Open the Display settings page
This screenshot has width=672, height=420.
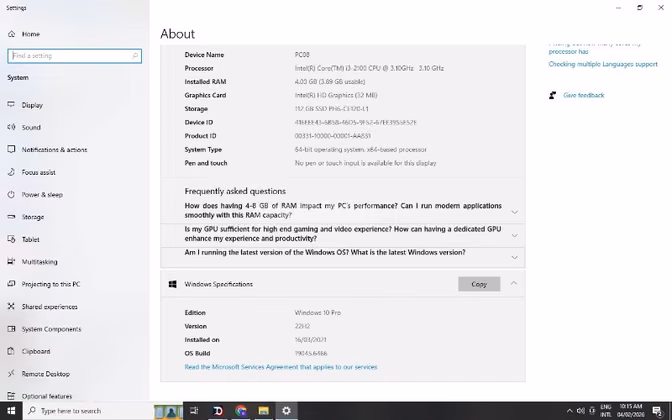pyautogui.click(x=32, y=105)
